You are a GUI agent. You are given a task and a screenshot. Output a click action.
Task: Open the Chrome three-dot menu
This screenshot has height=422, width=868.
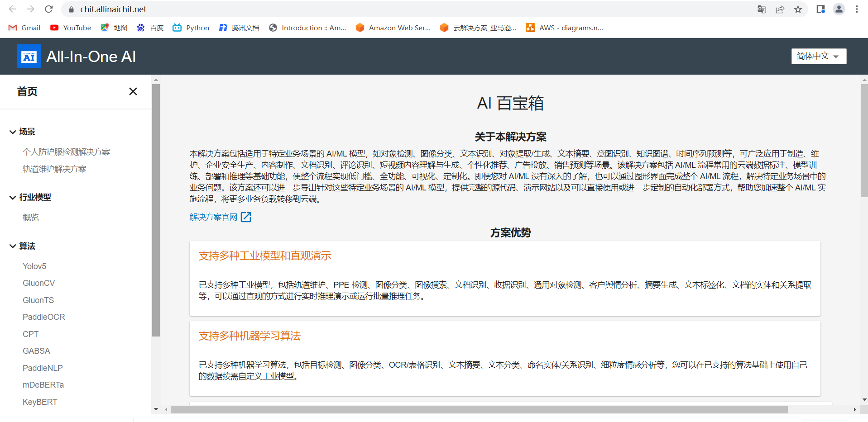[857, 9]
